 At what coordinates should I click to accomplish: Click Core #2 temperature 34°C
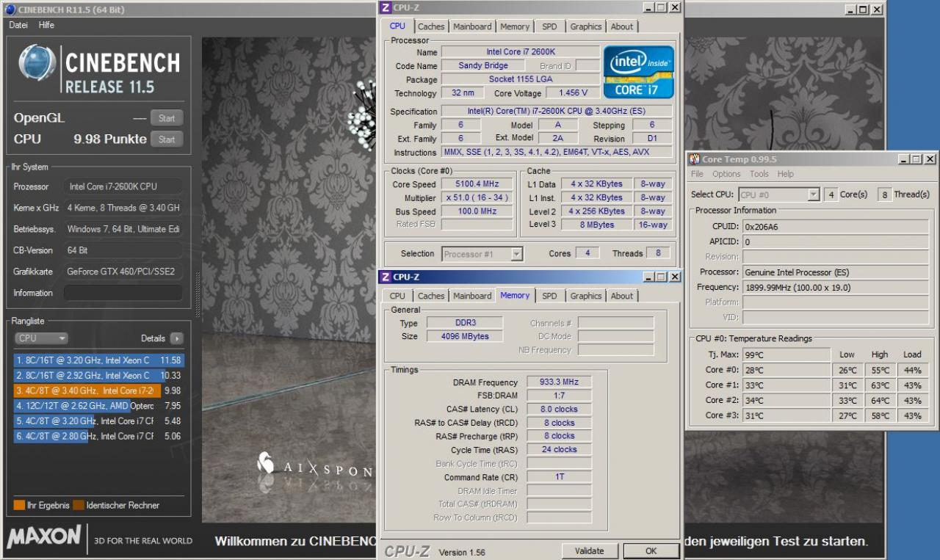[786, 401]
